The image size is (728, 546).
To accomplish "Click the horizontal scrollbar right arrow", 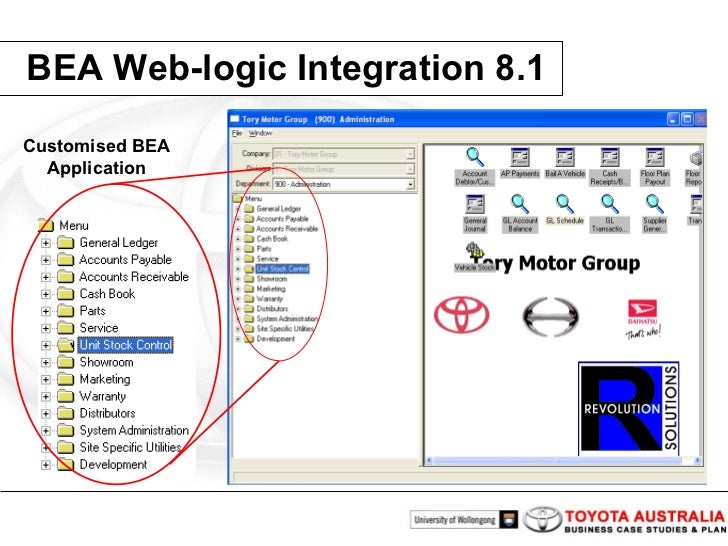I will coord(697,460).
